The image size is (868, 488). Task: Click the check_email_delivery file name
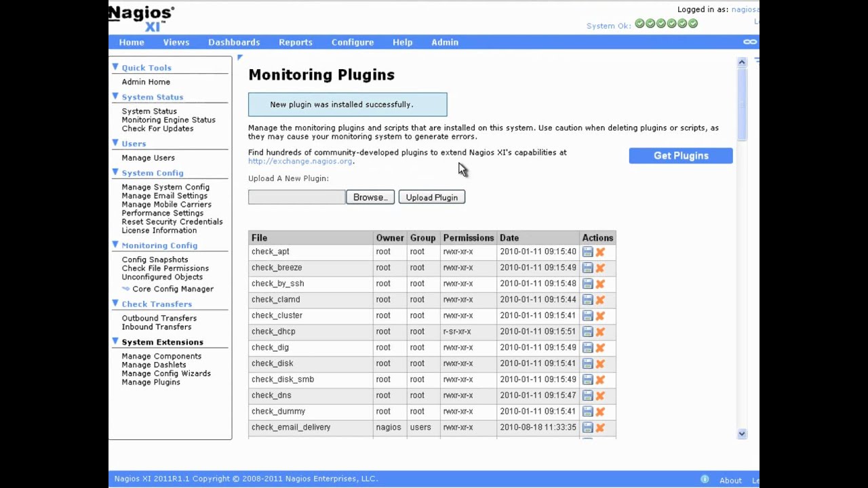[291, 428]
